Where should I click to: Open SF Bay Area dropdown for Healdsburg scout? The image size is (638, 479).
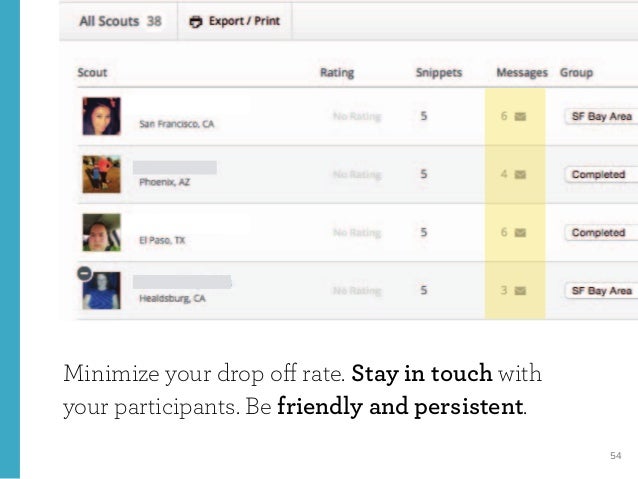(600, 291)
